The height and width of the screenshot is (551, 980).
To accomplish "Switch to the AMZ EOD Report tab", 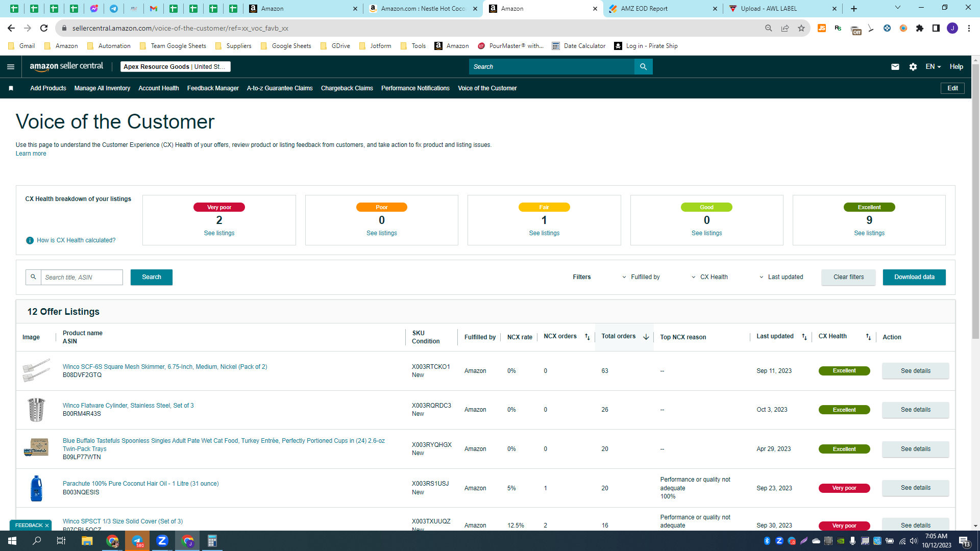I will (663, 9).
